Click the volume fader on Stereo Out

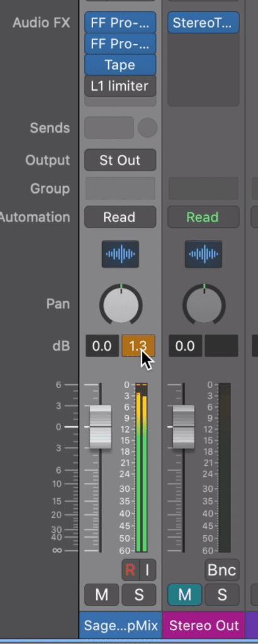coord(183,427)
